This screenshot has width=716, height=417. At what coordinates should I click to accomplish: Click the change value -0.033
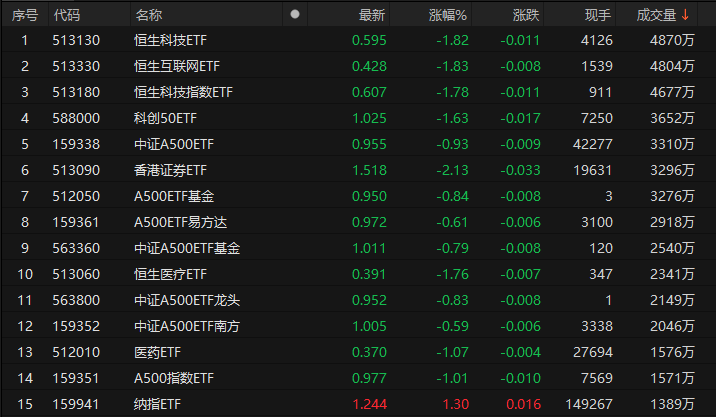click(x=520, y=170)
